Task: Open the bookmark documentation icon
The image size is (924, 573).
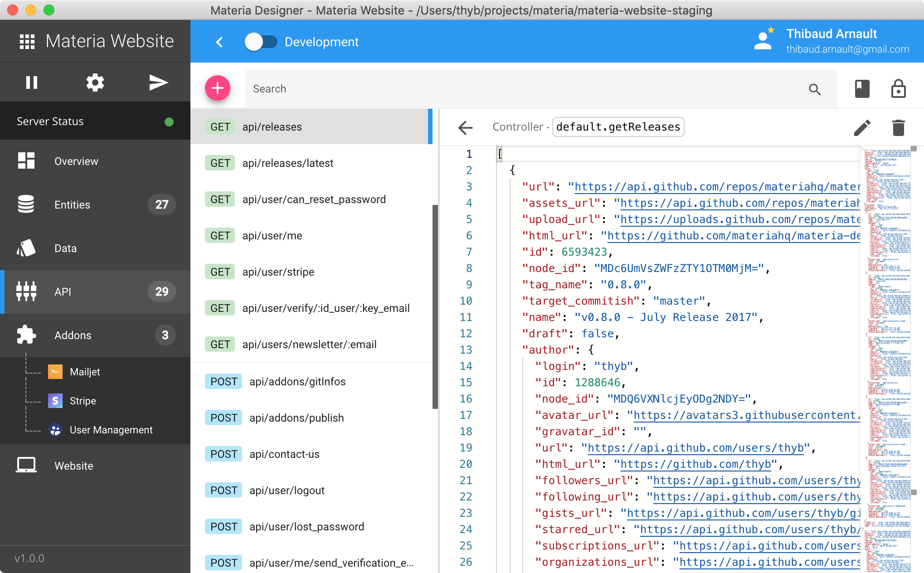Action: (862, 89)
